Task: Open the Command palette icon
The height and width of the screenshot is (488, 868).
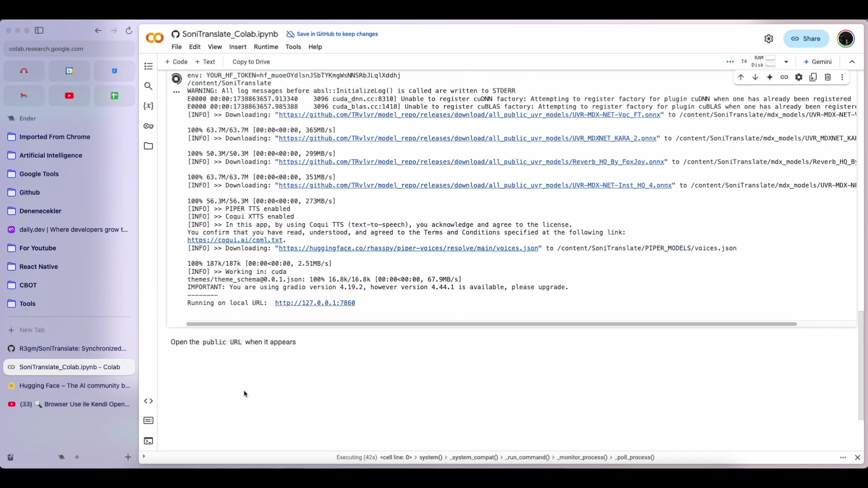Action: [148, 421]
